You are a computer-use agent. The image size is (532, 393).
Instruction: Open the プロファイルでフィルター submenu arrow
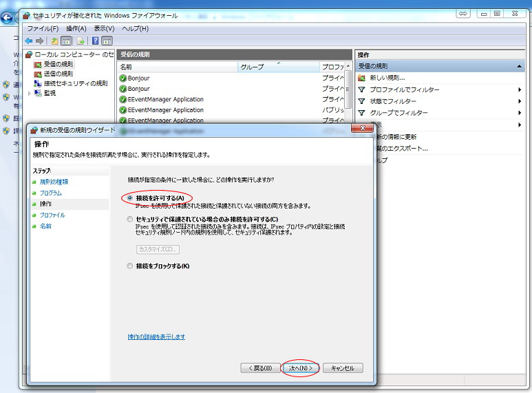[x=520, y=89]
